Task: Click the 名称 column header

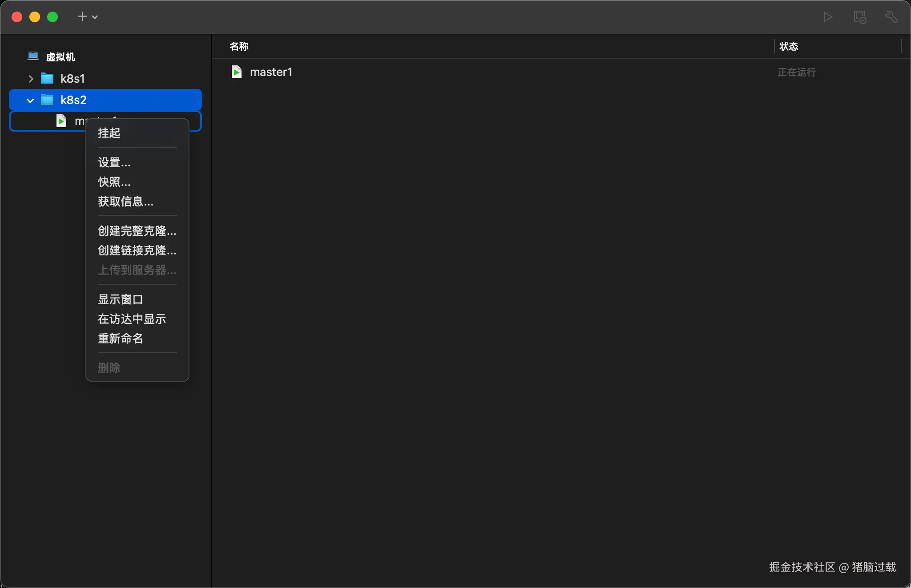Action: click(239, 46)
